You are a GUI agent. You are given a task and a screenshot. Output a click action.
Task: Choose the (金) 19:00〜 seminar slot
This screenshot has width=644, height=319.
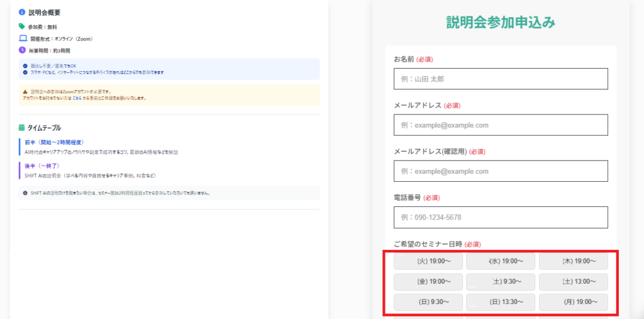[428, 282]
